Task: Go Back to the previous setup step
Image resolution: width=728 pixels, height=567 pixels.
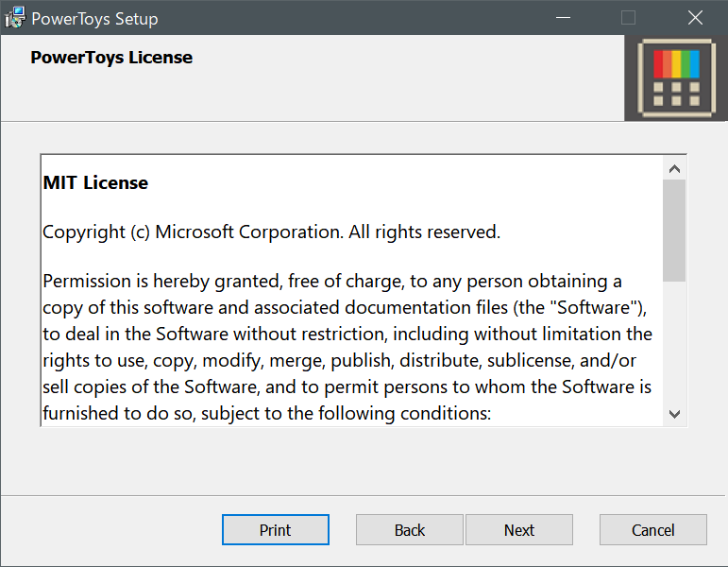Action: [x=409, y=530]
